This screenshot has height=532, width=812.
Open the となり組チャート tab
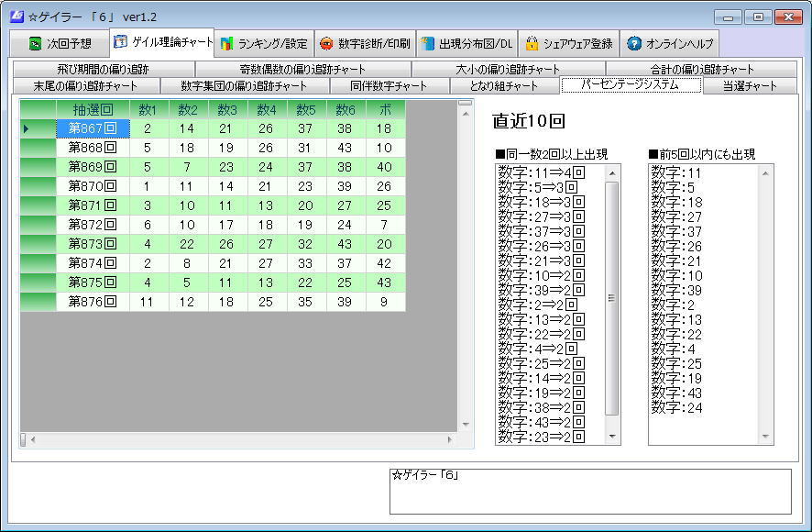pyautogui.click(x=503, y=85)
